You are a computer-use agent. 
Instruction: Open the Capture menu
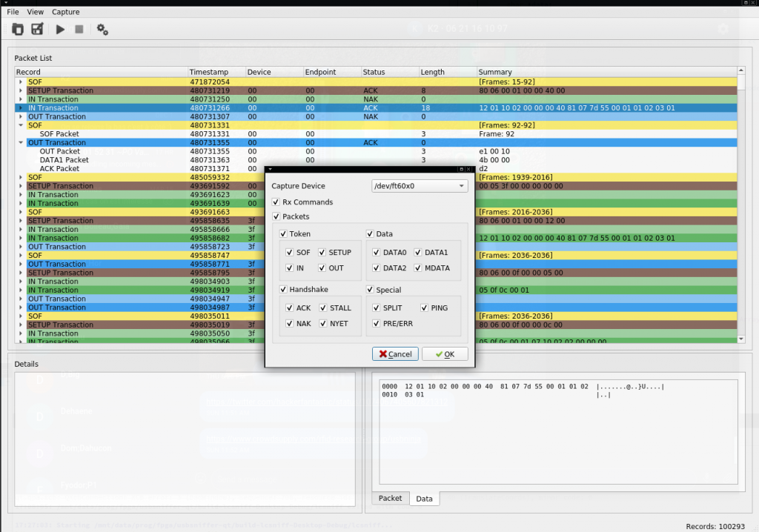tap(66, 12)
